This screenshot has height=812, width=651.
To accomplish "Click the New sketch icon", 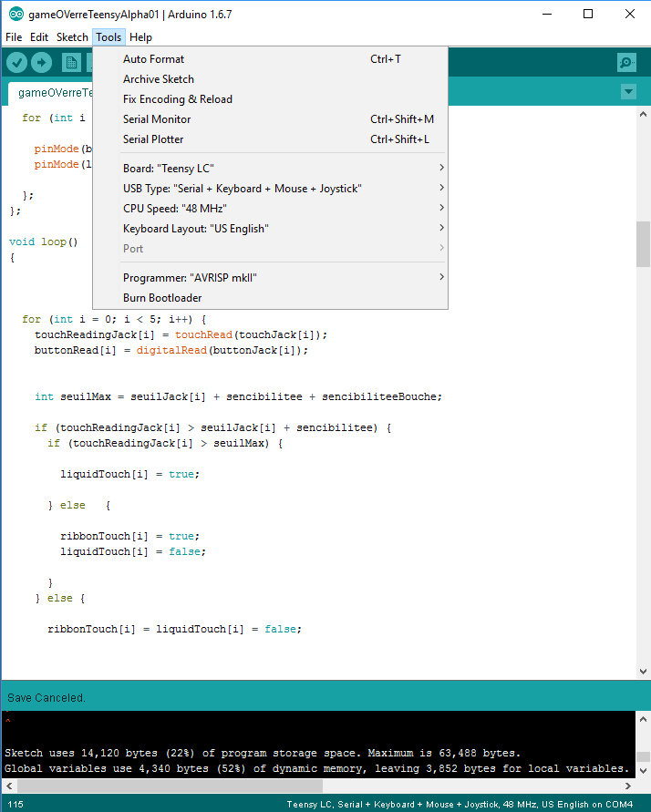I will point(71,63).
